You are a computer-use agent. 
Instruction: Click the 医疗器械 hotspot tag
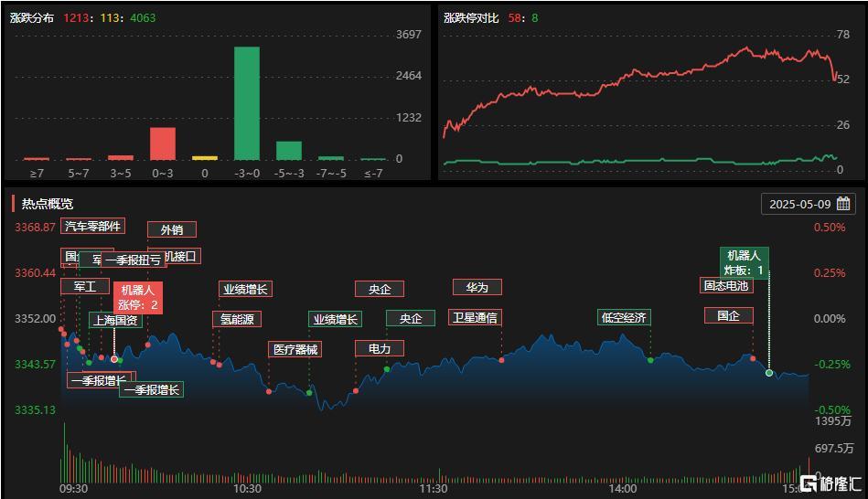[x=295, y=350]
